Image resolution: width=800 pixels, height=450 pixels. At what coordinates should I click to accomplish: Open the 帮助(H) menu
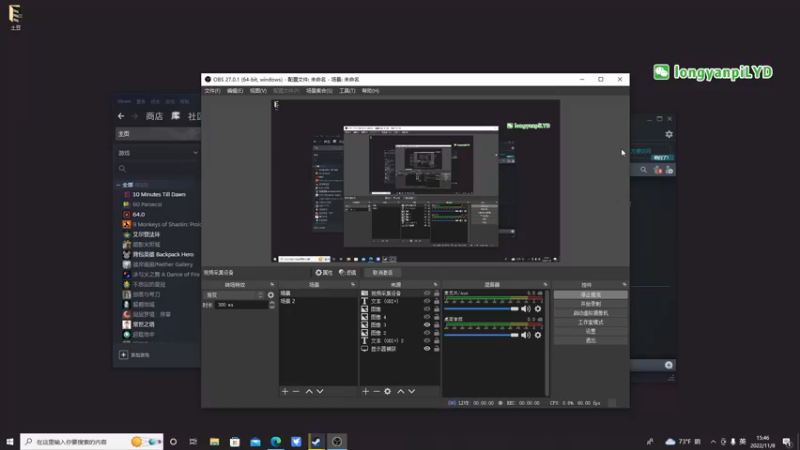pyautogui.click(x=370, y=91)
